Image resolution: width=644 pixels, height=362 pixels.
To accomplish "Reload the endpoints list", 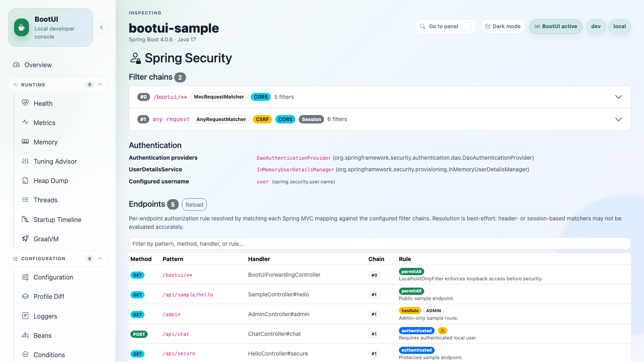I will click(194, 205).
